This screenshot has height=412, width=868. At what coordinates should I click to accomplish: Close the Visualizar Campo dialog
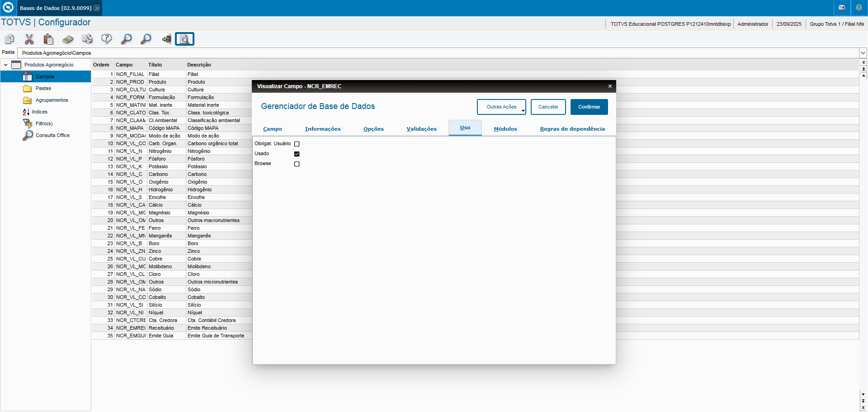610,86
